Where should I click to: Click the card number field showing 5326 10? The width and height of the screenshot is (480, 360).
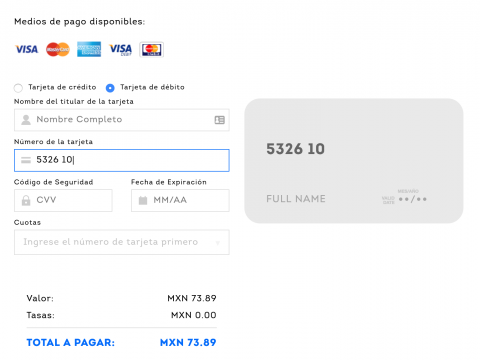(x=122, y=160)
